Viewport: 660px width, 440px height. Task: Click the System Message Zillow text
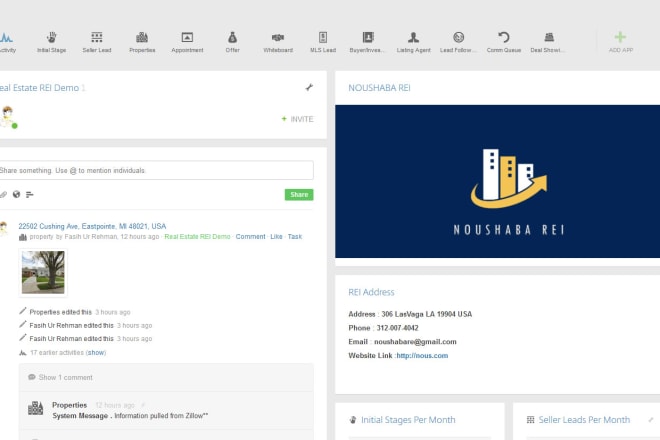pos(130,416)
